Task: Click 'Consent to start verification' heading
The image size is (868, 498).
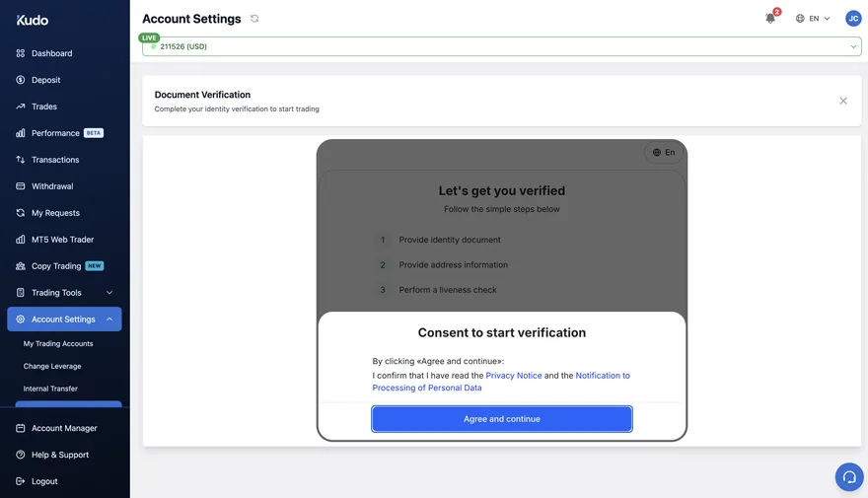Action: click(501, 332)
